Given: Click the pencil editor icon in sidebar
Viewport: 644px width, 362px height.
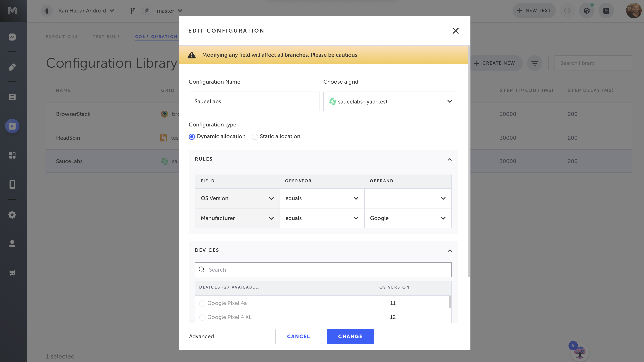Looking at the screenshot, I should coord(12,67).
